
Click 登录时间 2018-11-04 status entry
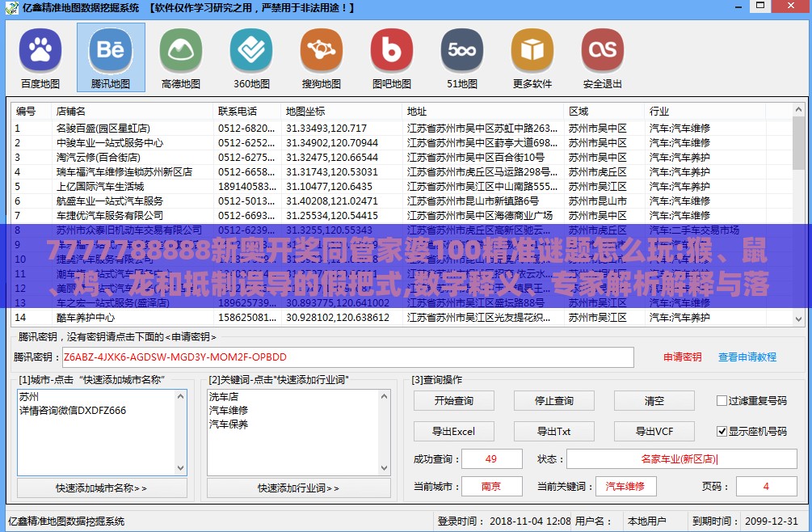click(x=504, y=521)
